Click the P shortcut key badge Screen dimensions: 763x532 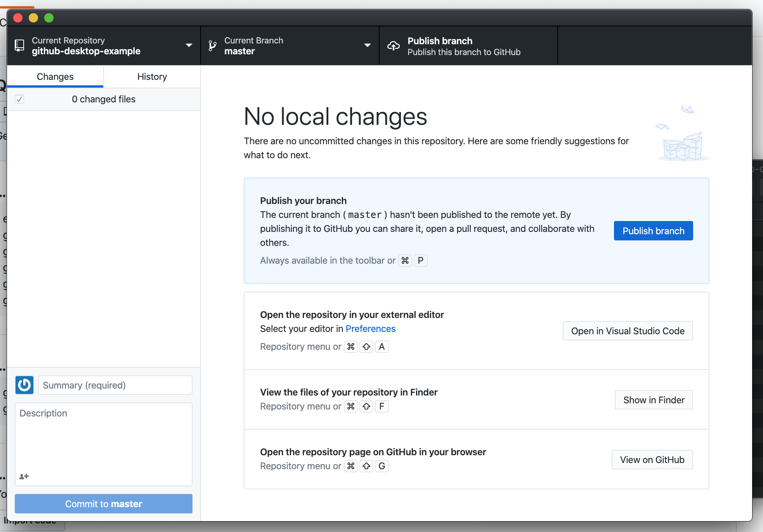[x=420, y=261]
